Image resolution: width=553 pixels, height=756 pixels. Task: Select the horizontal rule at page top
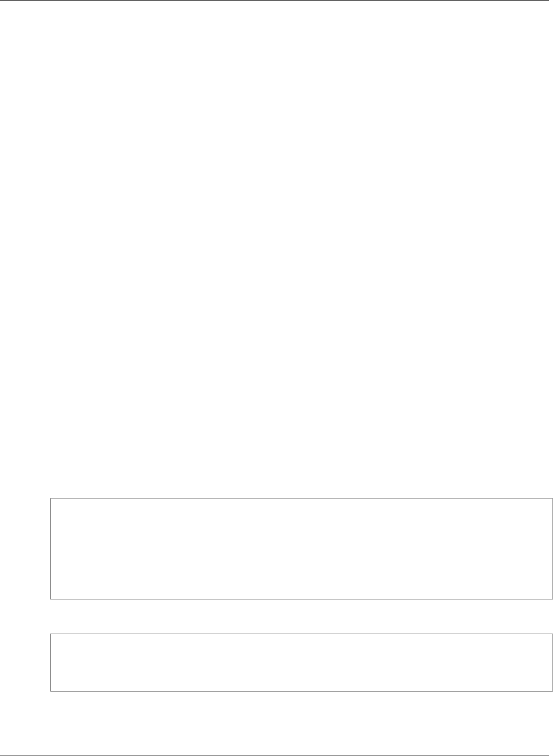[276, 1]
